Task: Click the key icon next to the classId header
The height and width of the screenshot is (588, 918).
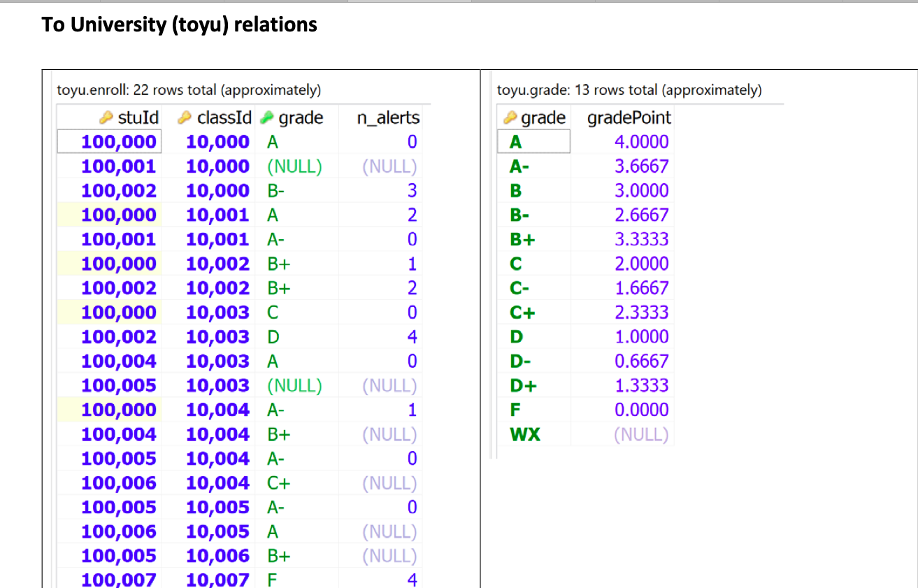Action: coord(185,117)
